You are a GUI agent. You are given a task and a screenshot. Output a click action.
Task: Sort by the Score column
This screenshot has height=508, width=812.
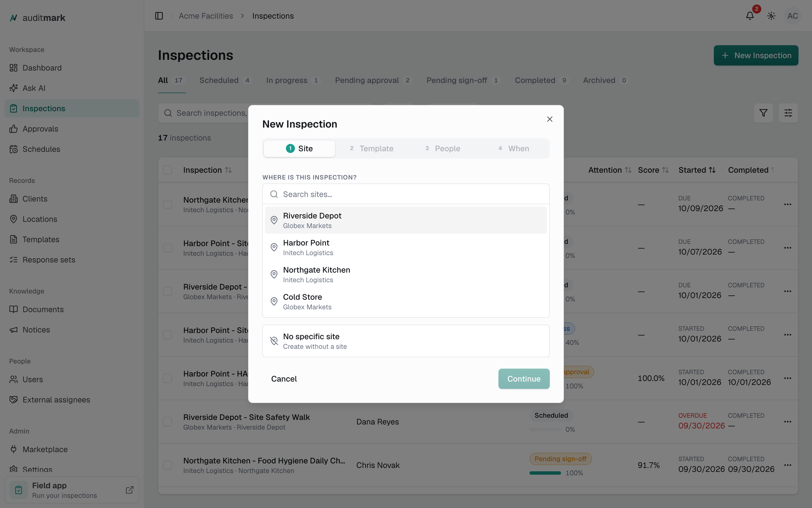[653, 170]
